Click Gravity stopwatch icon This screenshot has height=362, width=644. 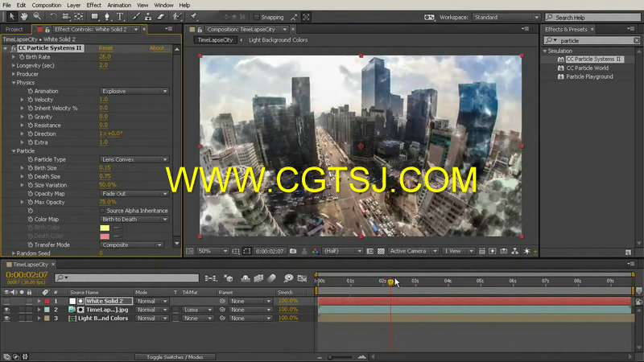[30, 117]
